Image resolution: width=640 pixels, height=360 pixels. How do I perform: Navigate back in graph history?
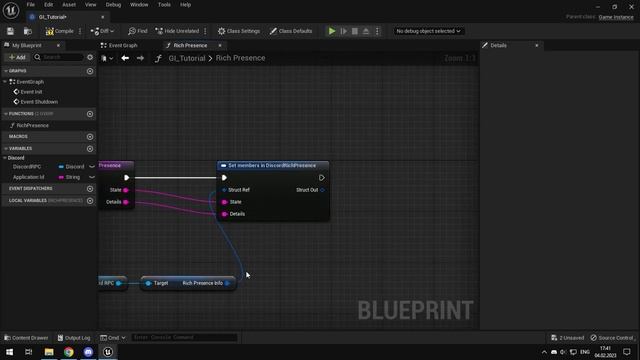tap(125, 58)
